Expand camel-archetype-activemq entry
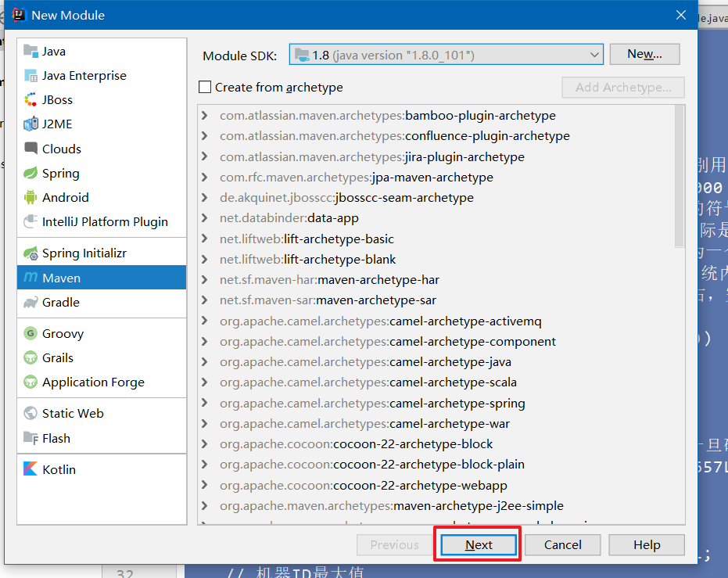The height and width of the screenshot is (578, 728). click(205, 321)
